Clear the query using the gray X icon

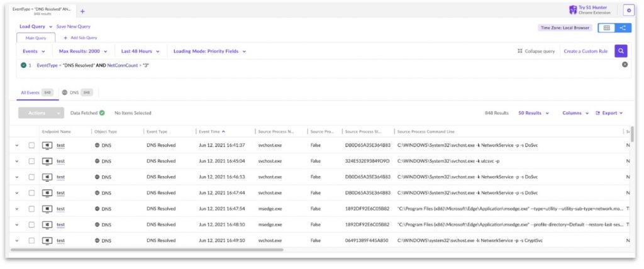625,65
